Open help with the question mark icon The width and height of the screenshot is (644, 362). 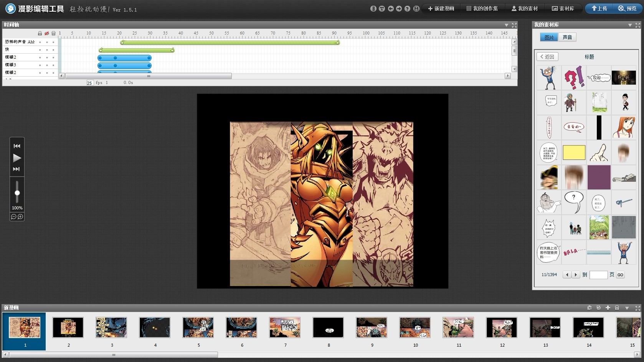point(408,8)
